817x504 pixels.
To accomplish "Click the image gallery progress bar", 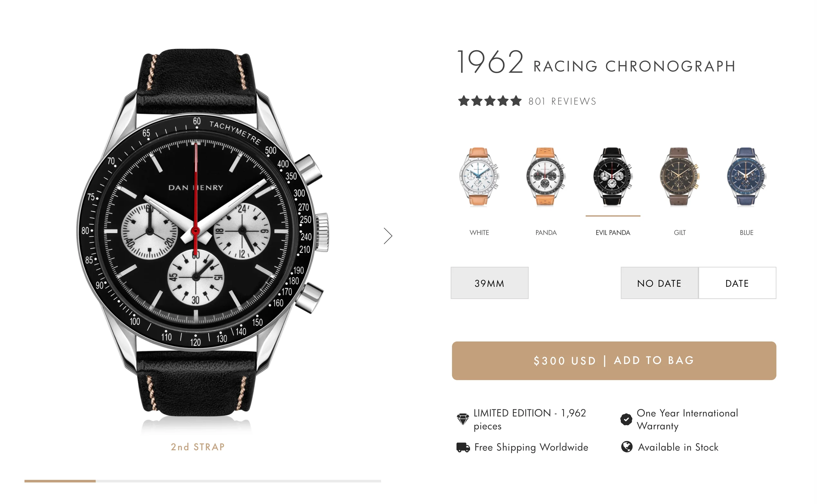I will point(203,481).
